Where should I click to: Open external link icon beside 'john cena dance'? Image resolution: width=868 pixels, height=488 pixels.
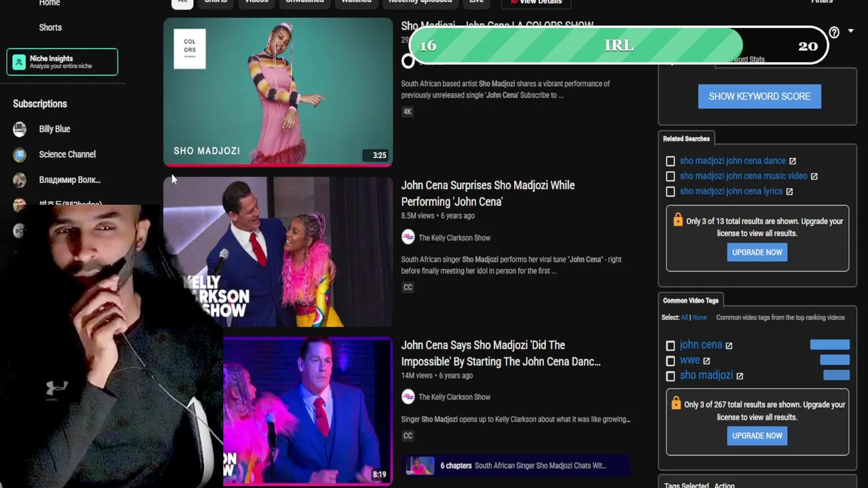click(792, 161)
